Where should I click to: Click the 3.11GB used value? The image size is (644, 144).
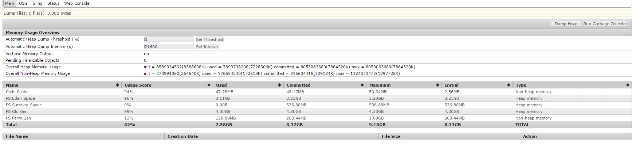(223, 98)
